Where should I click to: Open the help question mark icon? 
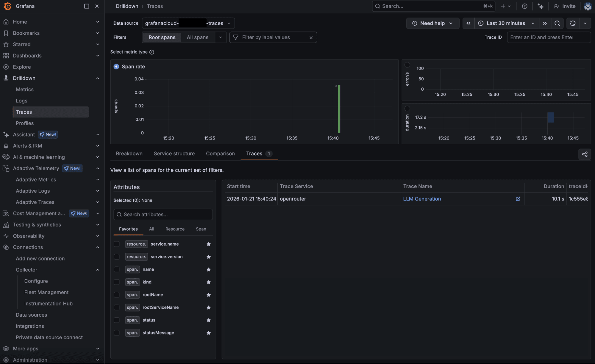pos(524,6)
